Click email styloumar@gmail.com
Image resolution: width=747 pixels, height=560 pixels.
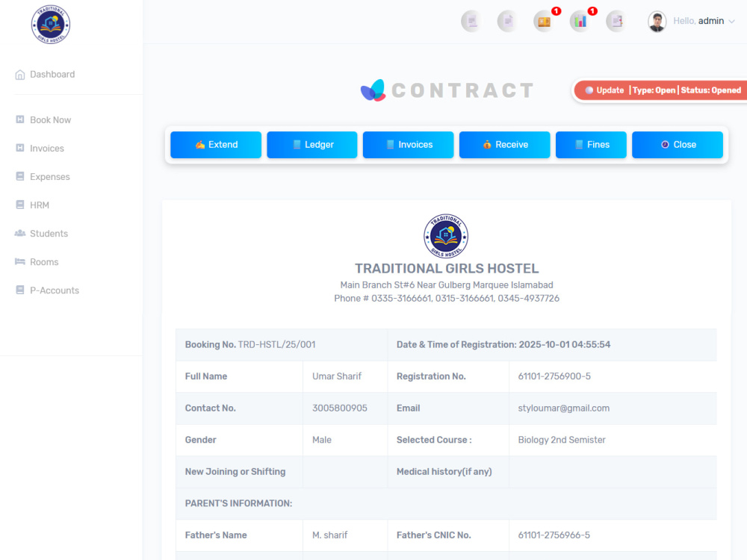click(x=564, y=408)
